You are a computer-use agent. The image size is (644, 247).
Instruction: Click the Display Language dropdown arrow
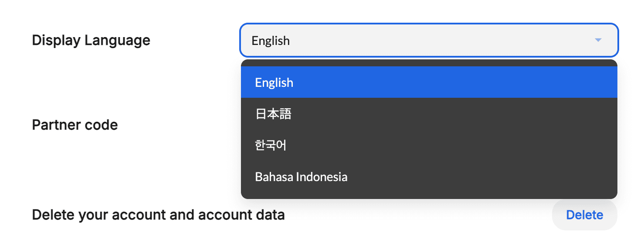pyautogui.click(x=598, y=40)
